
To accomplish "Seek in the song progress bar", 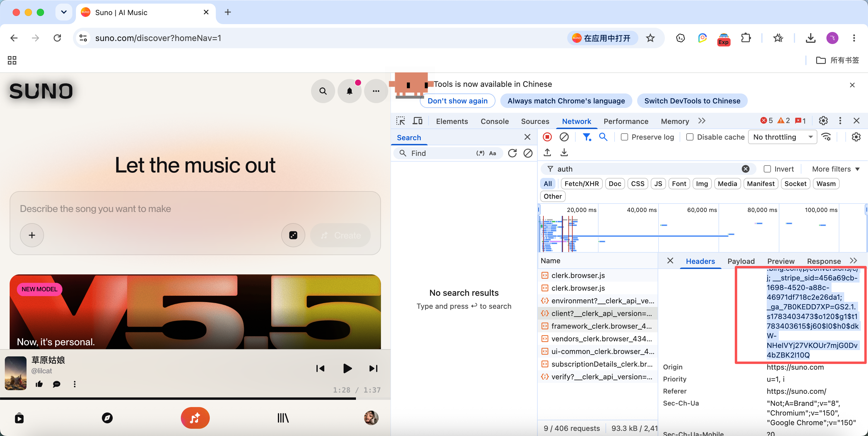I will tap(195, 399).
